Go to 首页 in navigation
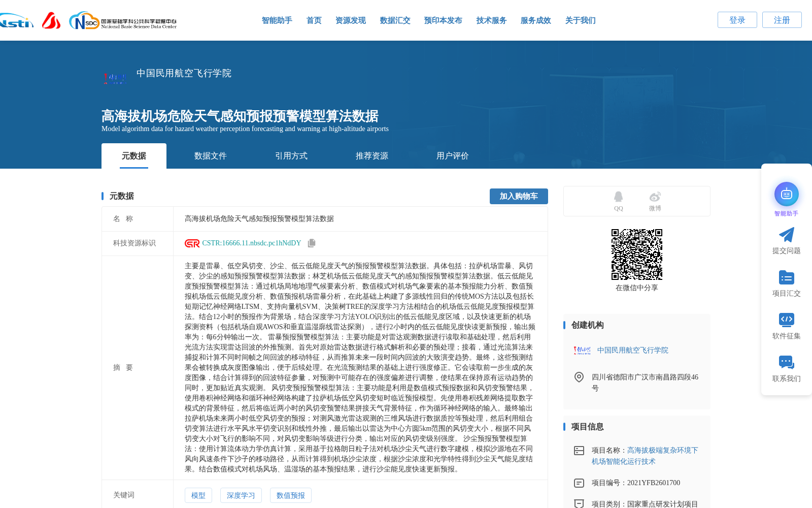This screenshot has width=812, height=508. pyautogui.click(x=314, y=20)
